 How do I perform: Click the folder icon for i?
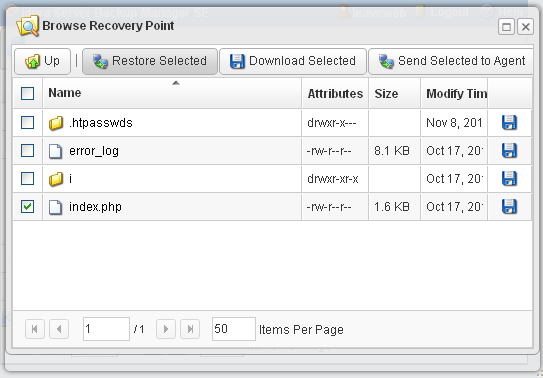(x=55, y=179)
